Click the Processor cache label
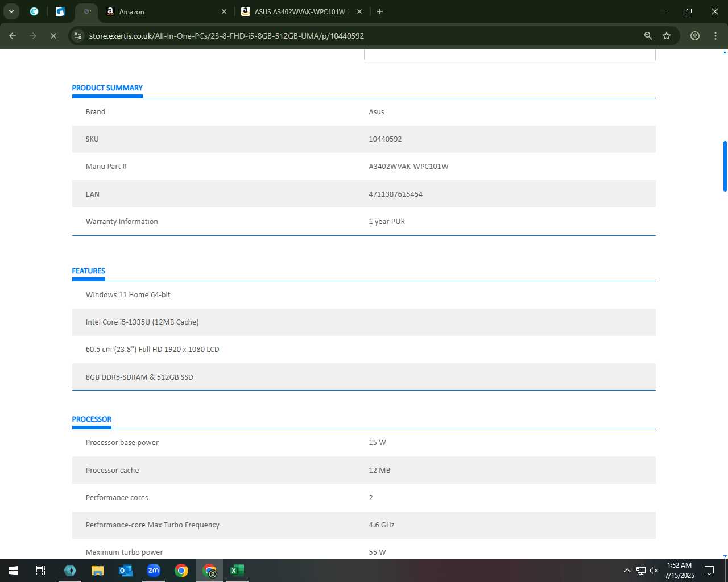Viewport: 728px width, 582px height. pyautogui.click(x=112, y=470)
